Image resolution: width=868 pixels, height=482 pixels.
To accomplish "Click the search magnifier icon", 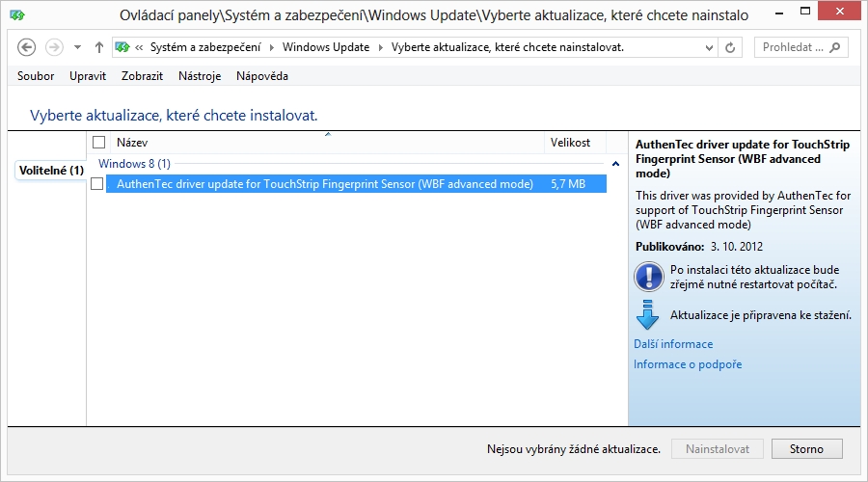I will (x=835, y=47).
